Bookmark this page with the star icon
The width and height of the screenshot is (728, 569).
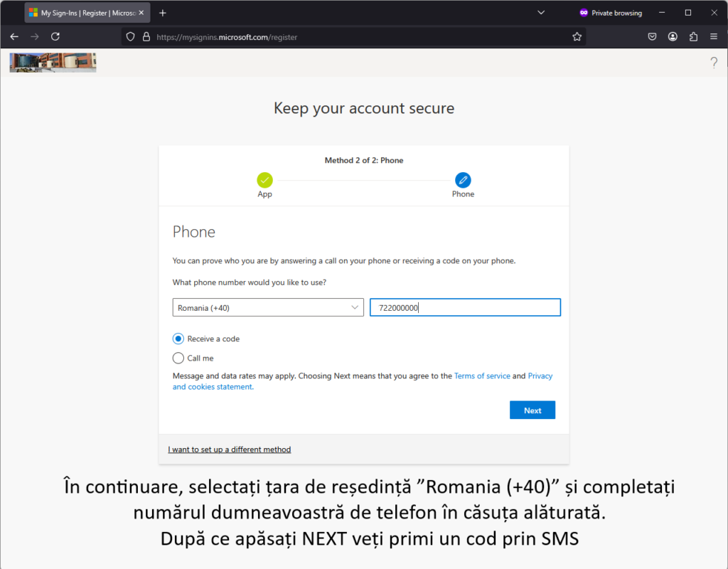pos(577,37)
